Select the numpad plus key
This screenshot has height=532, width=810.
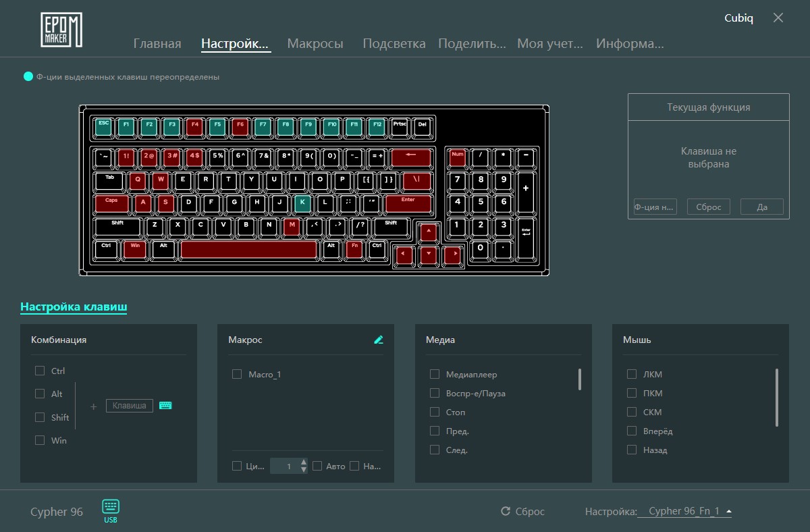point(526,192)
